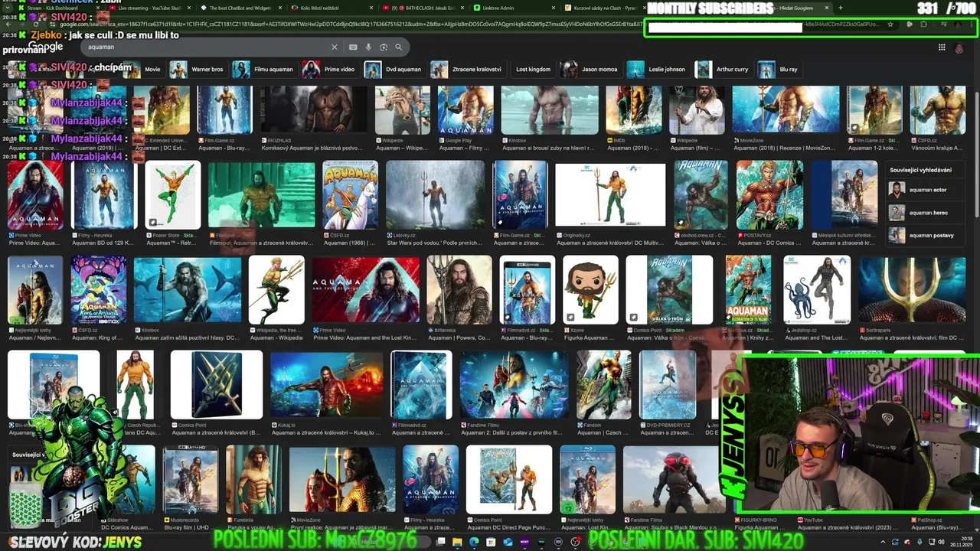Open the Filmy-Heureka Lost Kingdom bottom-row image
This screenshot has height=551, width=980.
tap(431, 479)
